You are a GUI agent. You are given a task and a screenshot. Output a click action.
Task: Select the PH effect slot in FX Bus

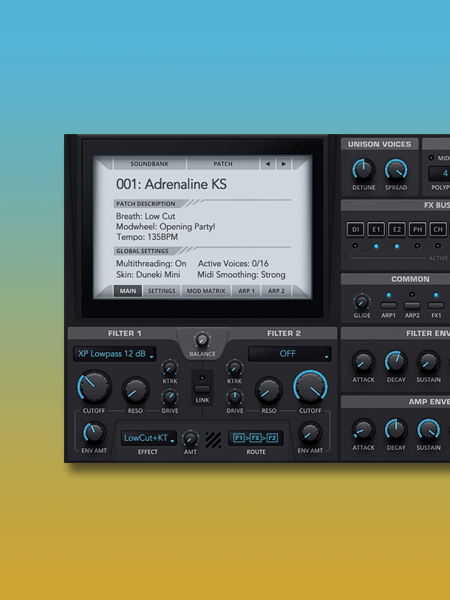(417, 229)
